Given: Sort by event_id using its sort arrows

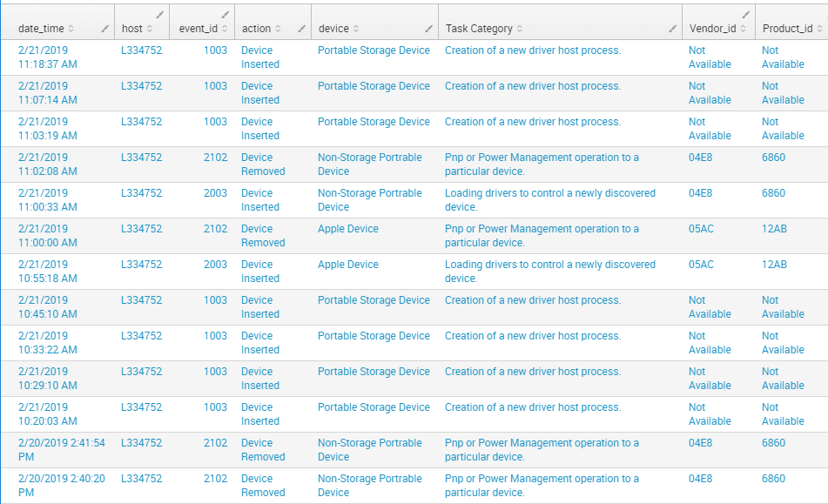Looking at the screenshot, I should tap(225, 29).
